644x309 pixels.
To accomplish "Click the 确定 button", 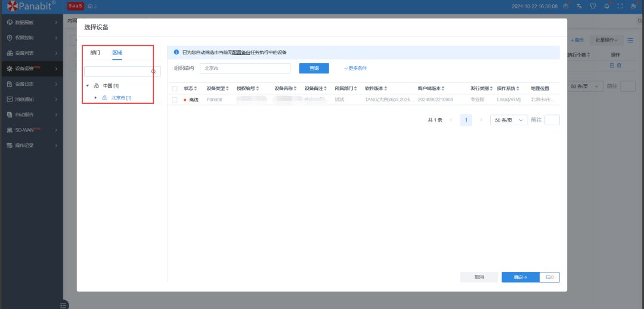I will 521,277.
